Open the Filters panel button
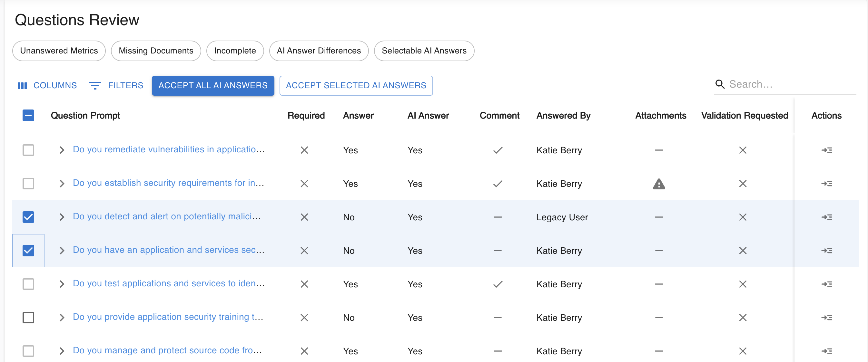This screenshot has height=362, width=868. [x=117, y=85]
